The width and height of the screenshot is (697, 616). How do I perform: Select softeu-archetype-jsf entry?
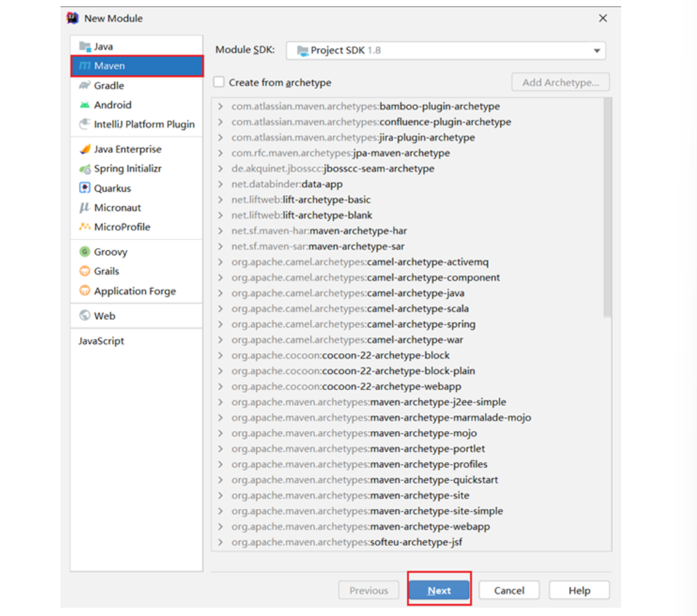click(x=346, y=542)
